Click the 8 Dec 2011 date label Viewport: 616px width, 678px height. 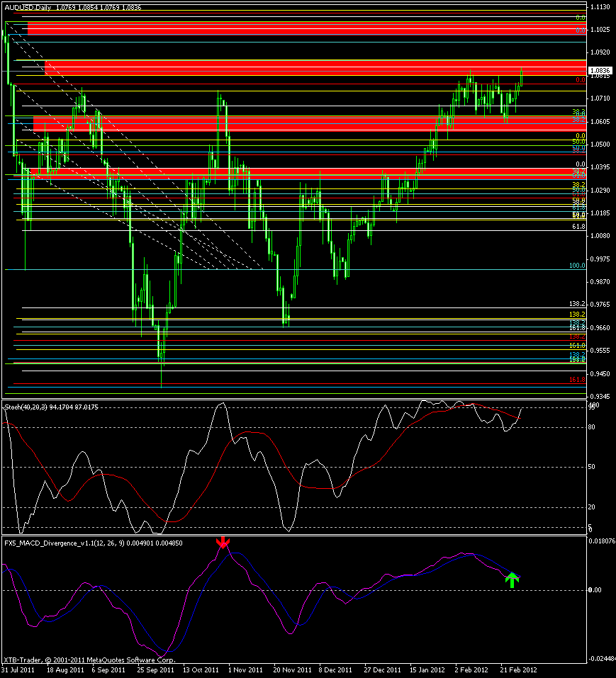click(335, 669)
